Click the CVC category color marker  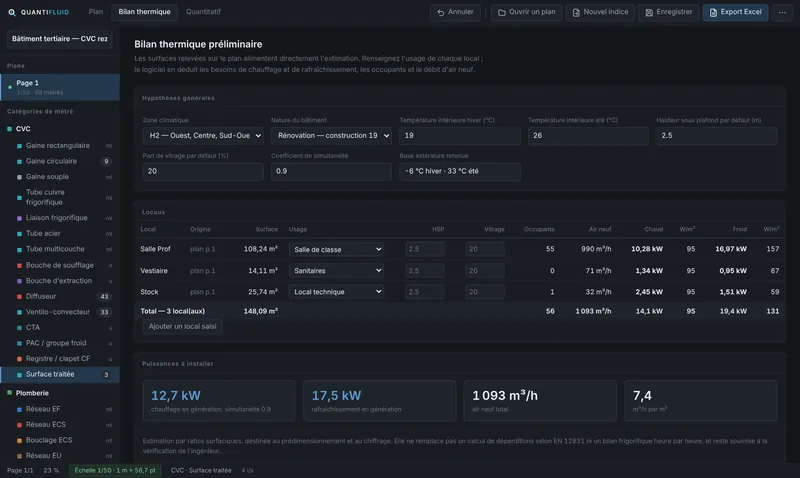pos(9,129)
